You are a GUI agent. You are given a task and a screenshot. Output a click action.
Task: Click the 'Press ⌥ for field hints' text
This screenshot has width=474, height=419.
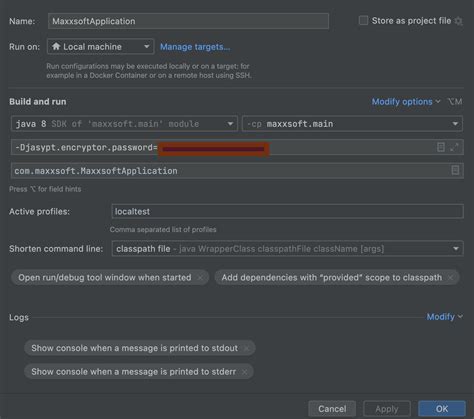tap(45, 189)
